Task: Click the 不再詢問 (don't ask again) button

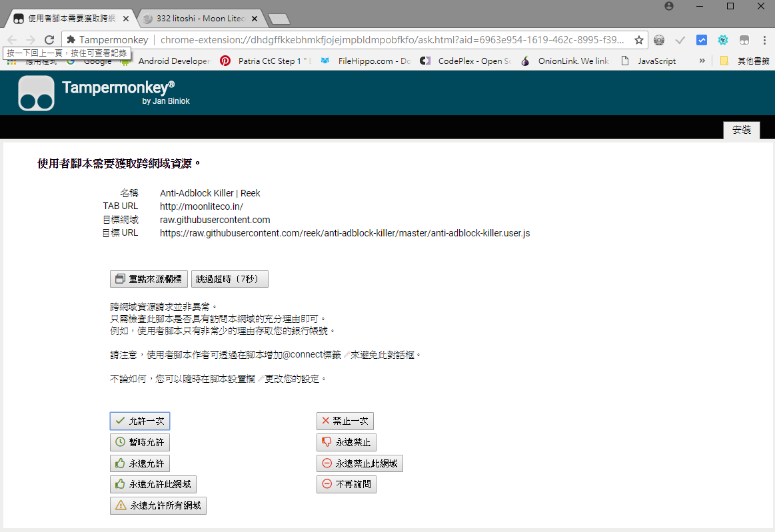Action: coord(347,484)
